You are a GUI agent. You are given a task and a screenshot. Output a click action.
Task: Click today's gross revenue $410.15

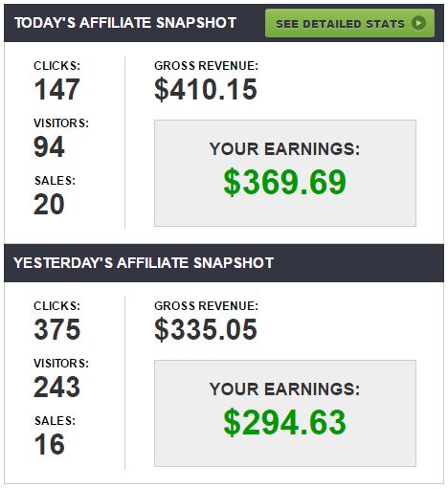click(206, 89)
